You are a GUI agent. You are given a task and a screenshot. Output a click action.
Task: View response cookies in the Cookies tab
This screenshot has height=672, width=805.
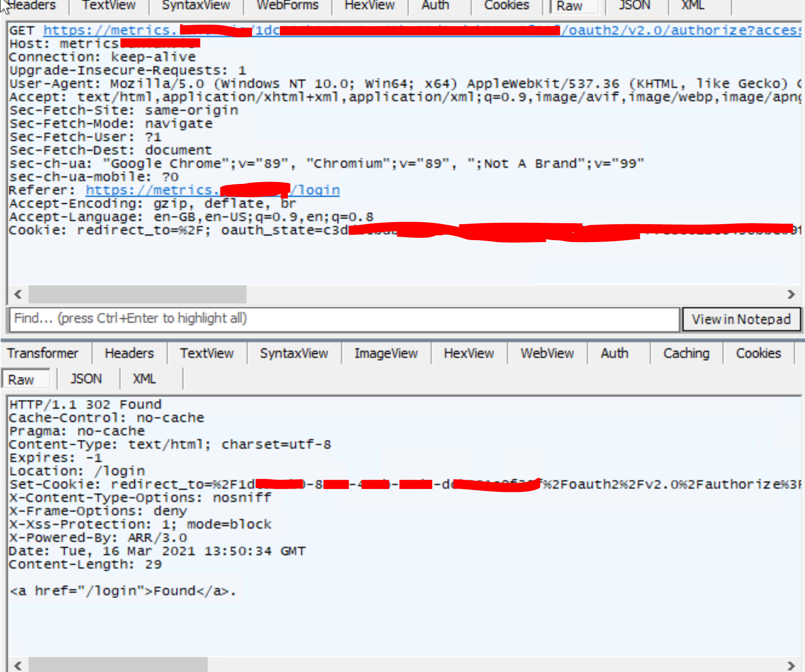(758, 353)
